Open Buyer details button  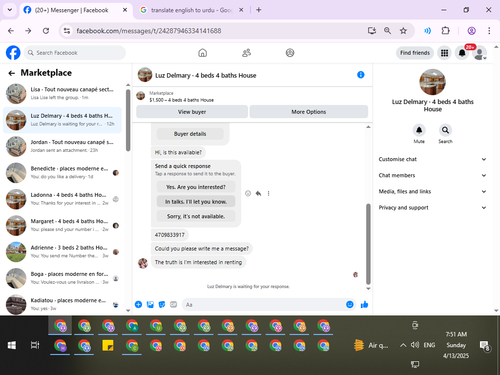pos(190,134)
